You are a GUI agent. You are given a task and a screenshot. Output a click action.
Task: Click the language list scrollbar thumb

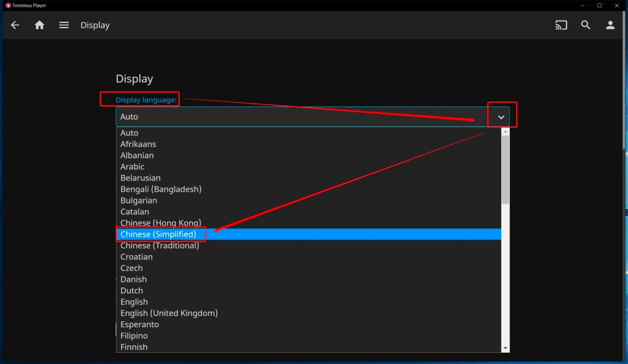pos(505,169)
